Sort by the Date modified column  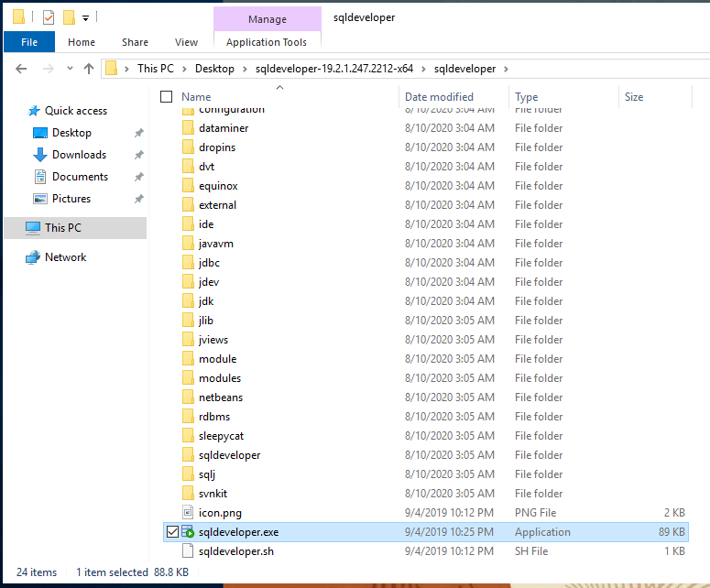click(x=439, y=97)
